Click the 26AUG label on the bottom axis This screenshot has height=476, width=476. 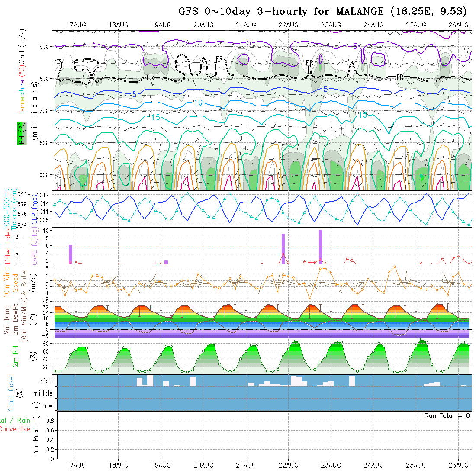tap(458, 465)
